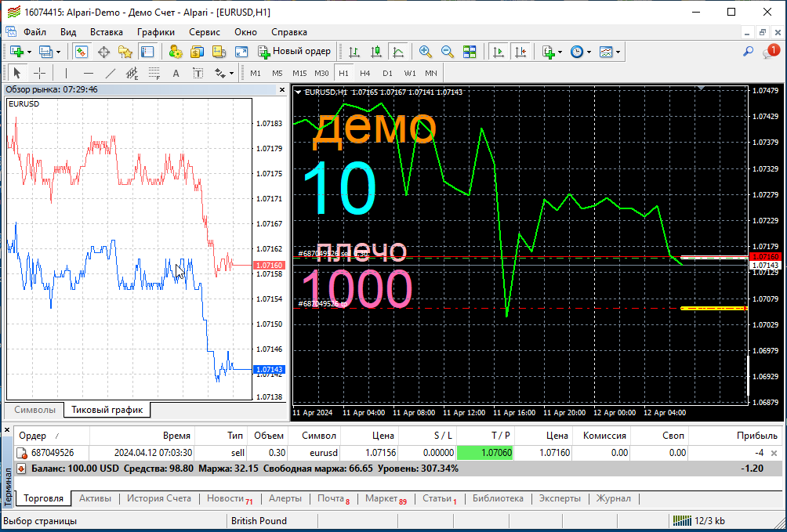Expand the EURUSD,H1 chart title triangle
Viewport: 787px width, 532px height.
pos(298,92)
